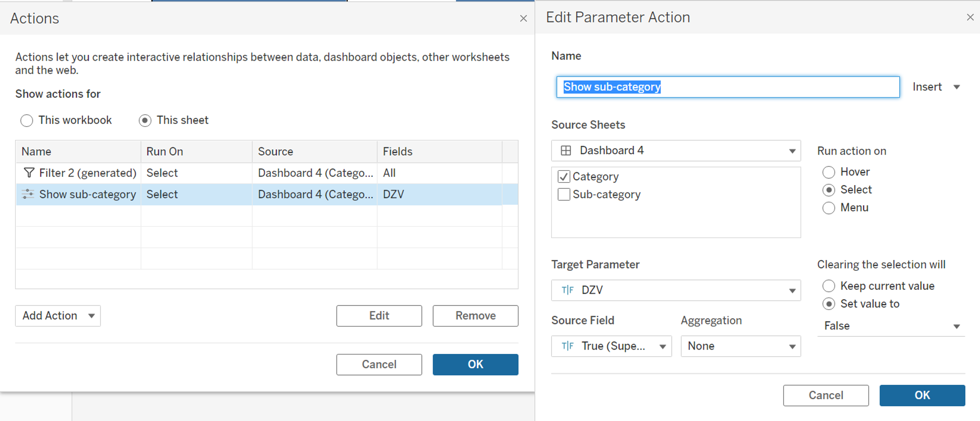Click the T|F icon in Source Field
This screenshot has width=980, height=421.
click(567, 346)
